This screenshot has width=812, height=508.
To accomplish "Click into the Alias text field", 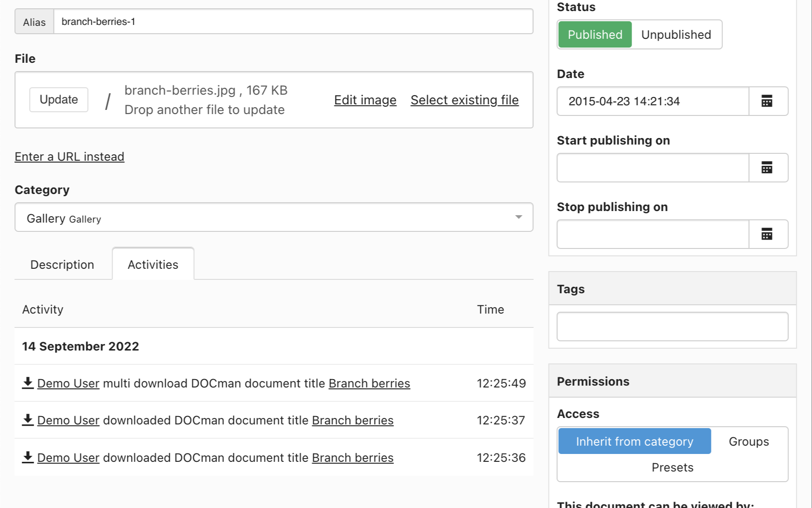I will tap(293, 22).
